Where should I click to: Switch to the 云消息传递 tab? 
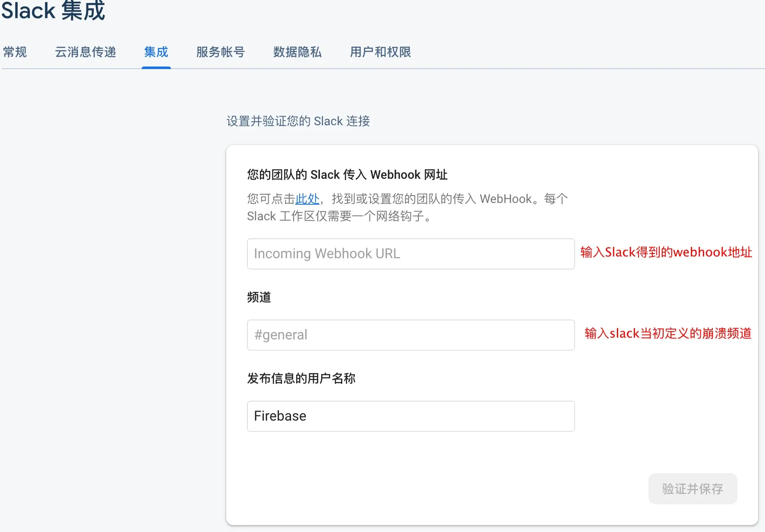pyautogui.click(x=85, y=52)
